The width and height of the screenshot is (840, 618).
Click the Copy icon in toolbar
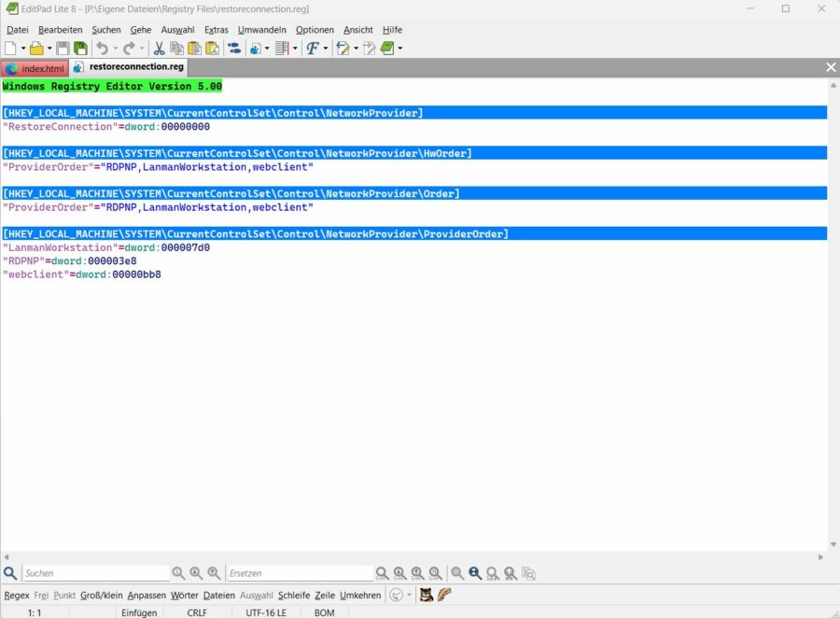[177, 49]
